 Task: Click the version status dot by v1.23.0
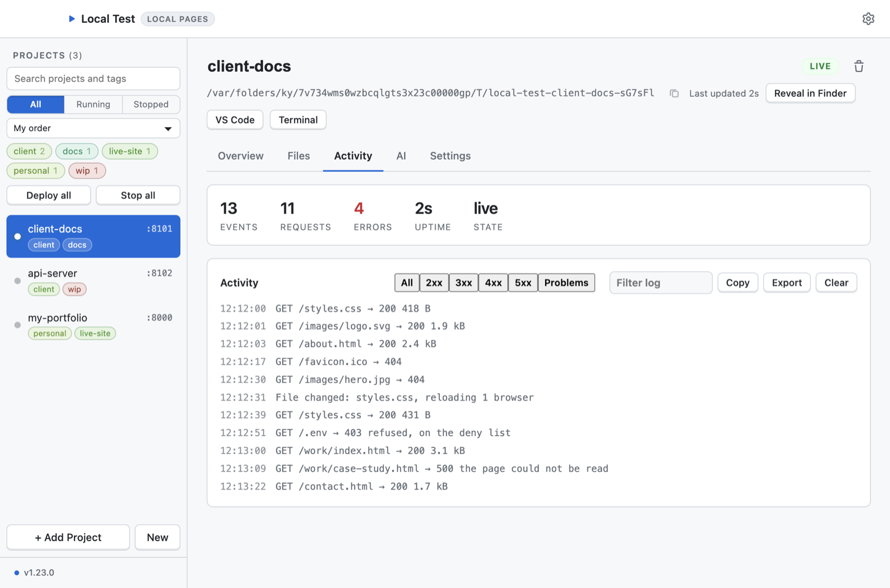tap(17, 572)
